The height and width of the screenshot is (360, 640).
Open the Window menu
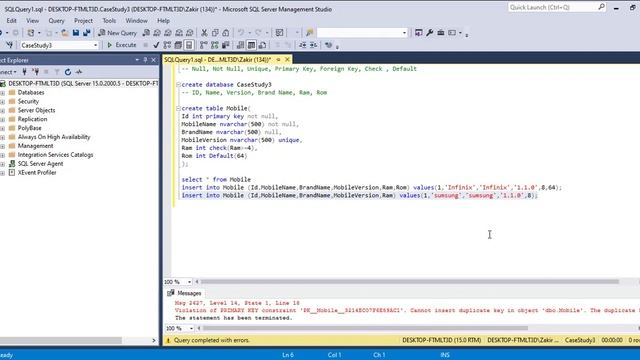(136, 20)
